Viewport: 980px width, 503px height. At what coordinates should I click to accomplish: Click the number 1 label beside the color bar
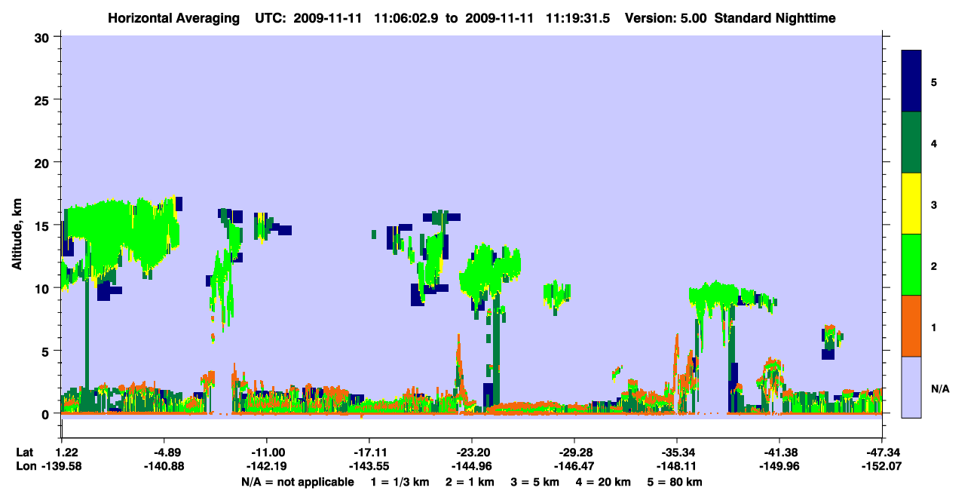(934, 327)
